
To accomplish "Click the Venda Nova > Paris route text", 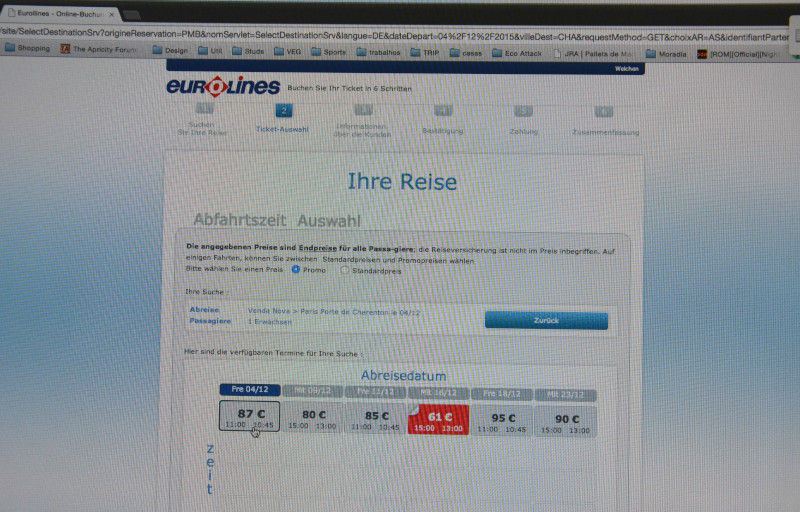I will 334,312.
